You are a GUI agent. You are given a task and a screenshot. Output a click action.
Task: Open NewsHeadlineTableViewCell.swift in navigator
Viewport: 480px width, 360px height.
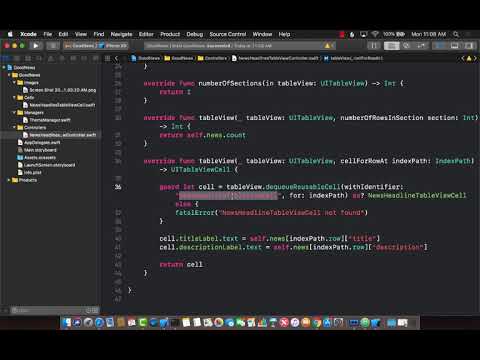[59, 105]
